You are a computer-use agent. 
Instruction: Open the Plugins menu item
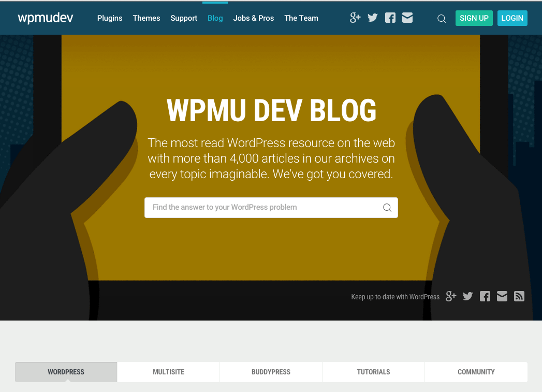[x=110, y=18]
